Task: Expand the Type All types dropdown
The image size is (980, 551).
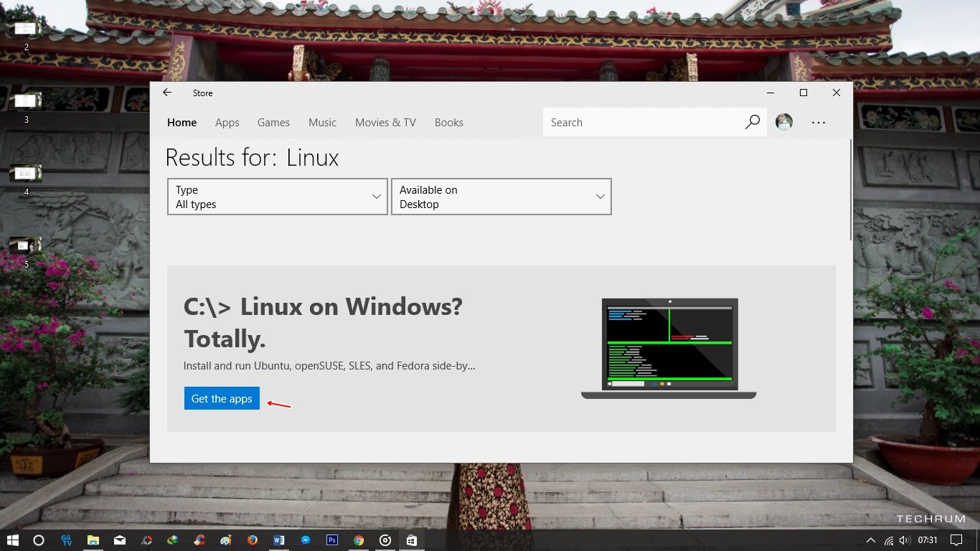Action: (x=278, y=197)
